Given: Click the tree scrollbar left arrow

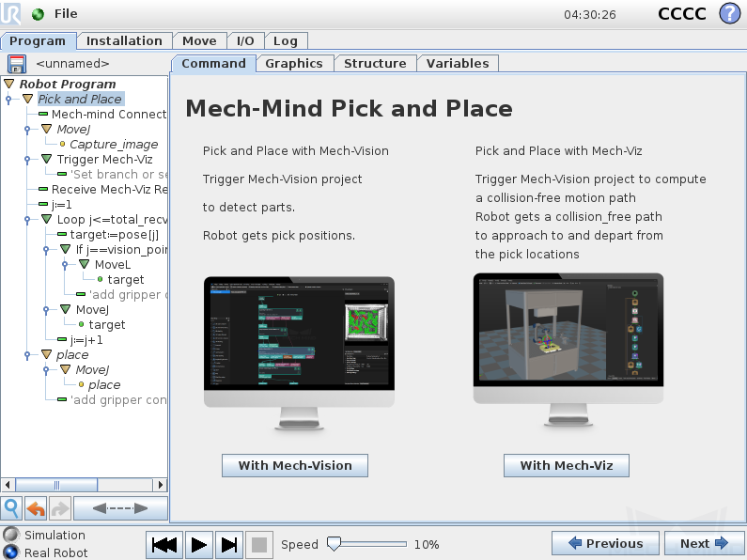Looking at the screenshot, I should coord(8,485).
